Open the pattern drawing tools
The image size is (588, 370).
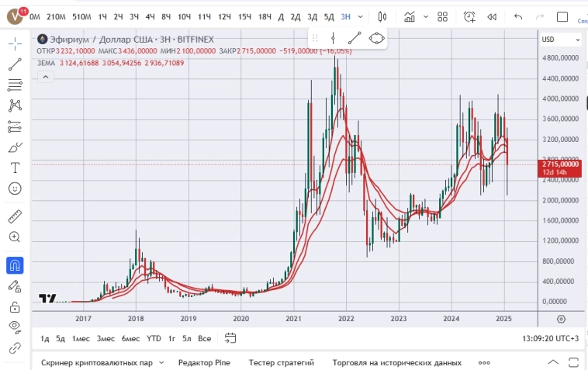(15, 105)
